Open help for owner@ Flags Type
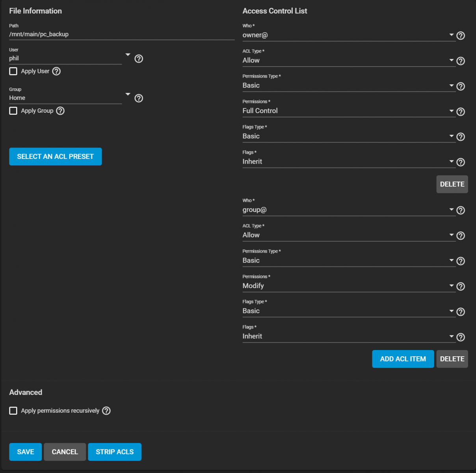Viewport: 476px width, 473px height. click(x=461, y=137)
